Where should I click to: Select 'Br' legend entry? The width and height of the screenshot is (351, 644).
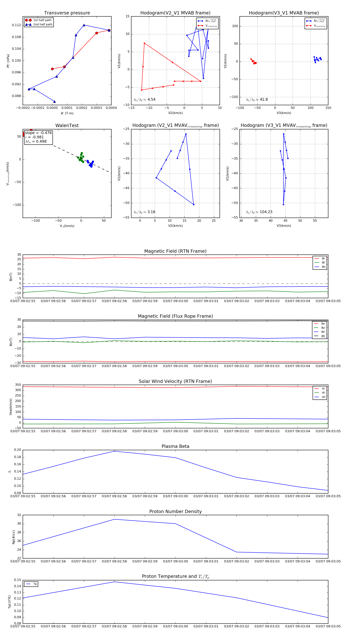click(x=320, y=259)
